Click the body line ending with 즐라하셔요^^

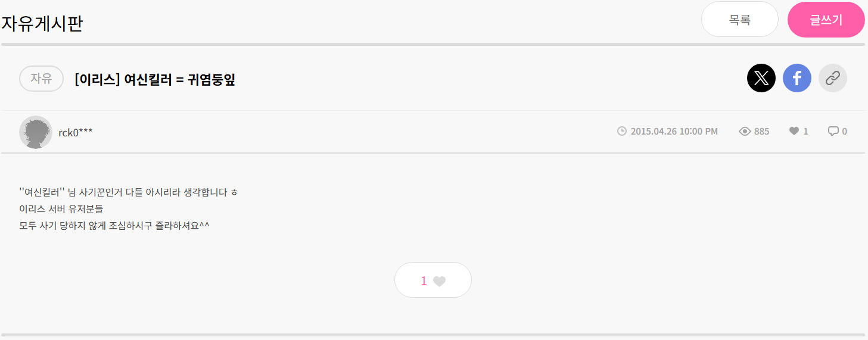tap(114, 226)
